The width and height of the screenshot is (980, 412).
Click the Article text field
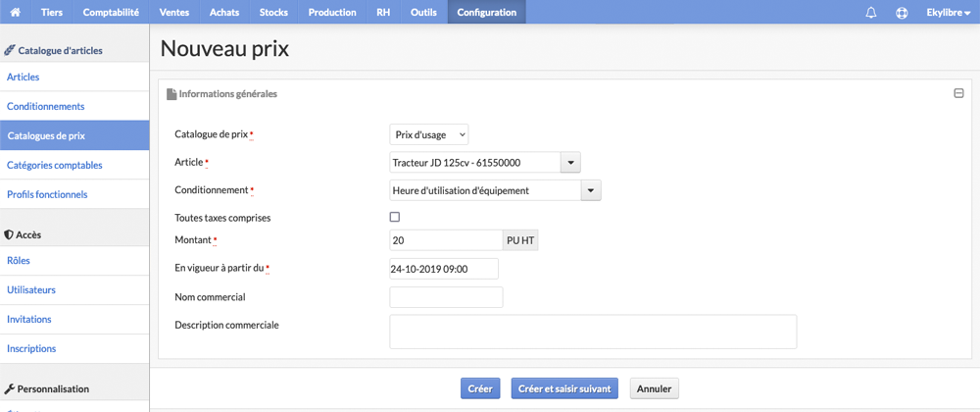click(475, 163)
